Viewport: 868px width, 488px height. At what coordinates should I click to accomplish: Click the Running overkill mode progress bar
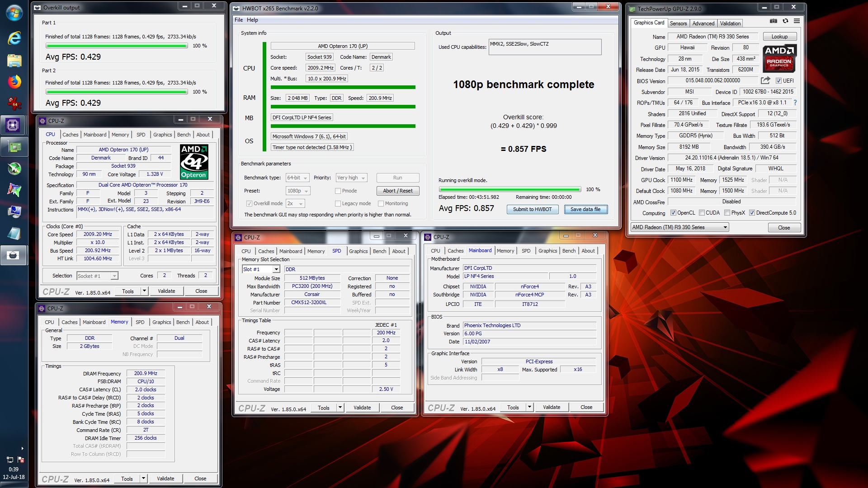tap(510, 189)
